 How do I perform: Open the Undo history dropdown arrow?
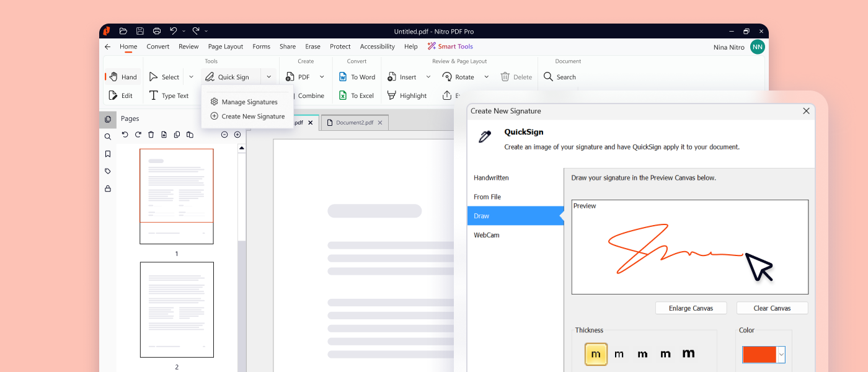tap(184, 31)
